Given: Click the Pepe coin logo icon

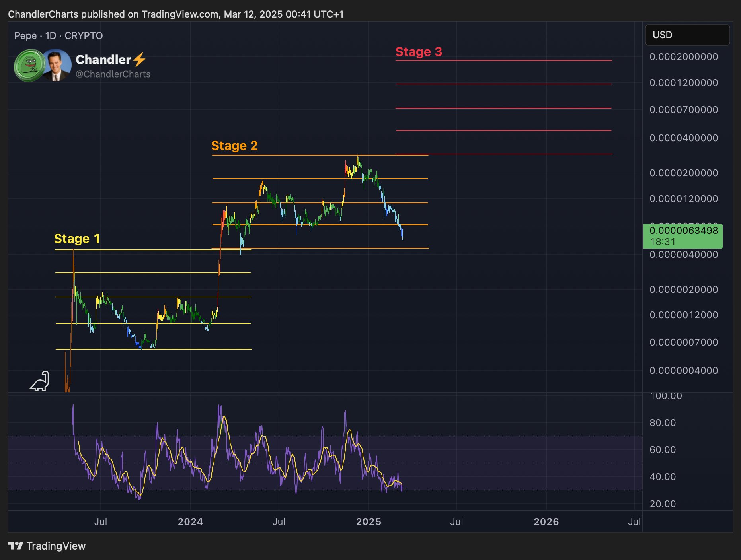Looking at the screenshot, I should coord(29,65).
